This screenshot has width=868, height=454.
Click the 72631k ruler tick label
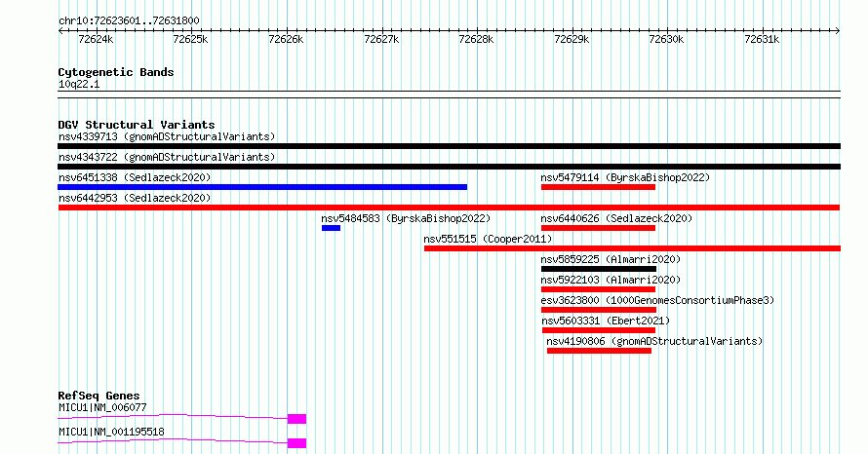tap(762, 39)
